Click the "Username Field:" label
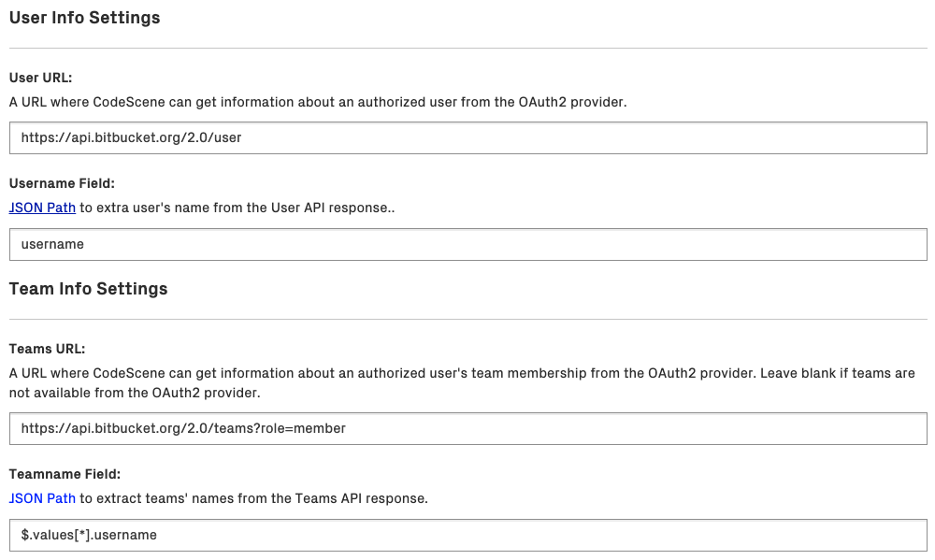Screen dimensions: 935x560 pyautogui.click(x=62, y=184)
